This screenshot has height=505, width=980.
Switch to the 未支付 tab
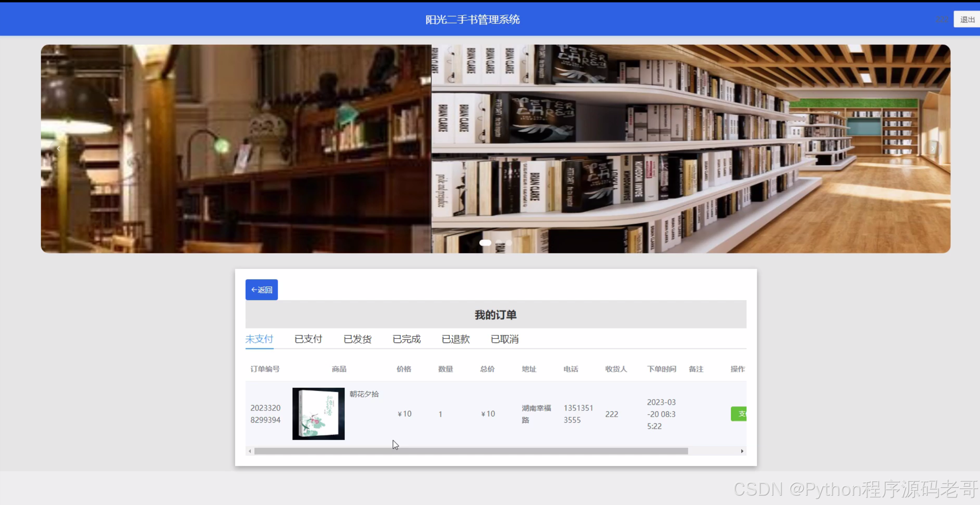point(259,339)
